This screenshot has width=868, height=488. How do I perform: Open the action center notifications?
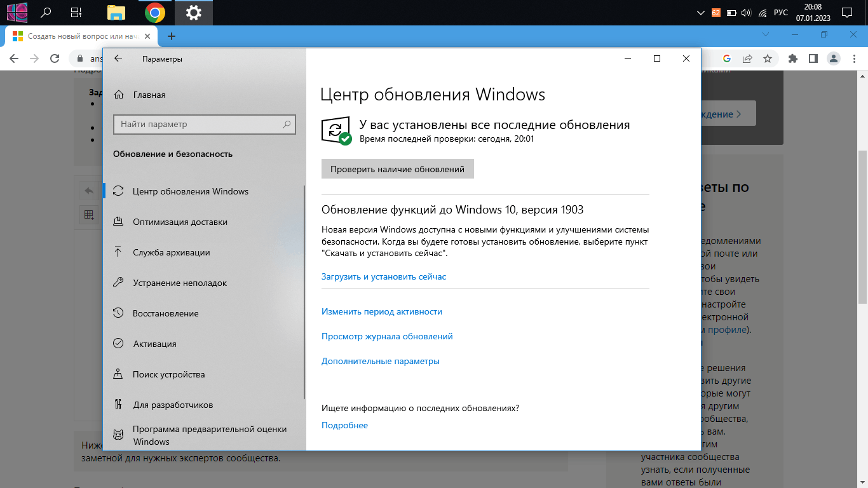tap(846, 13)
